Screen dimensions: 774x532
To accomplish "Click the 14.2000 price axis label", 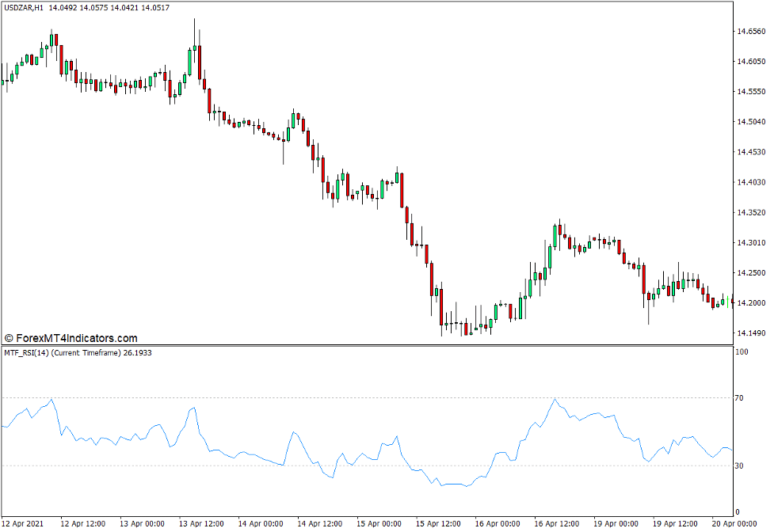I will coord(751,303).
